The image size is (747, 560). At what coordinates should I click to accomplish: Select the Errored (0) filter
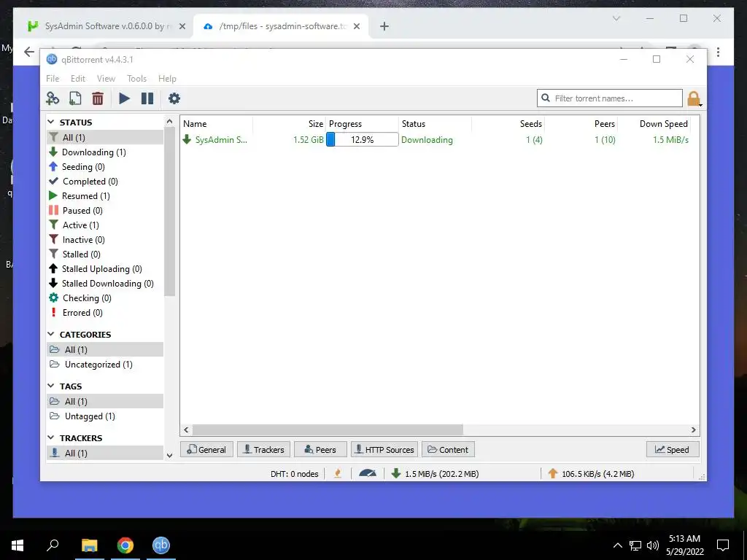[x=105, y=312]
